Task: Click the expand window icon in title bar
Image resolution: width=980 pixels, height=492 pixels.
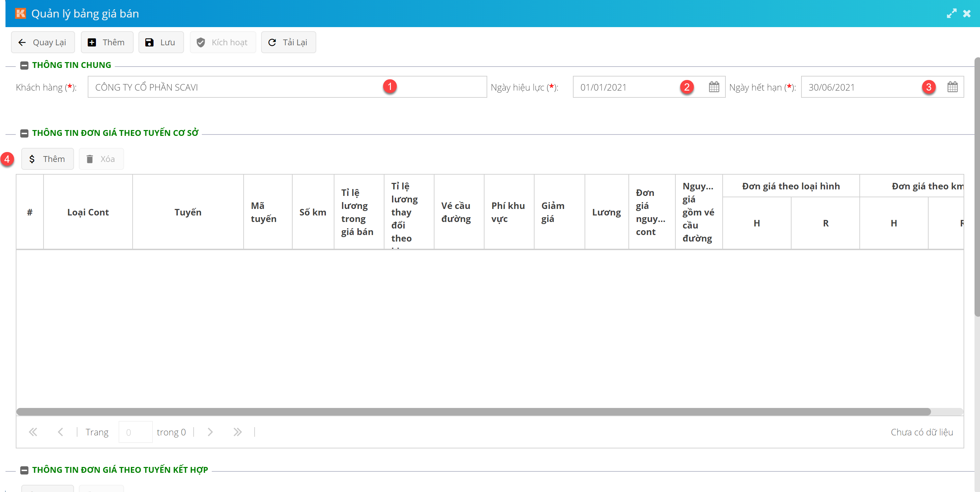Action: (951, 13)
